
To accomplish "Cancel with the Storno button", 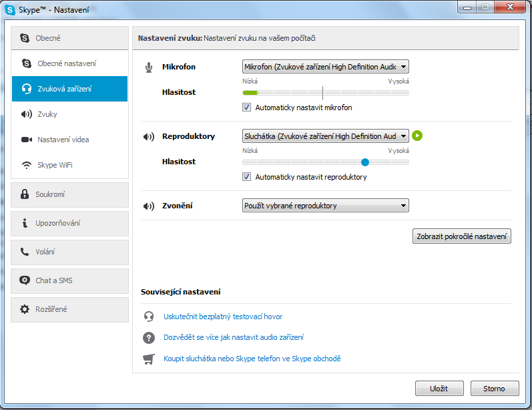I will coord(495,388).
